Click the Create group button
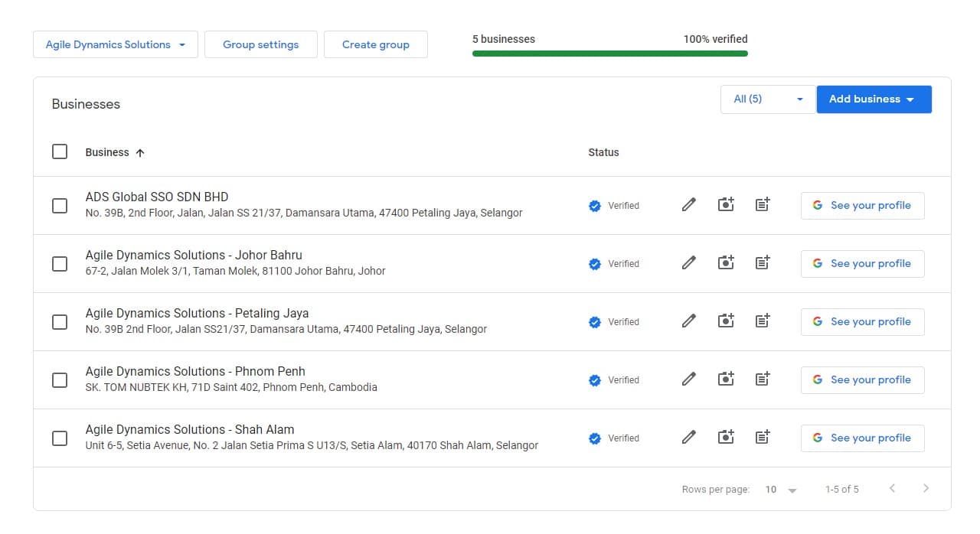 click(375, 44)
